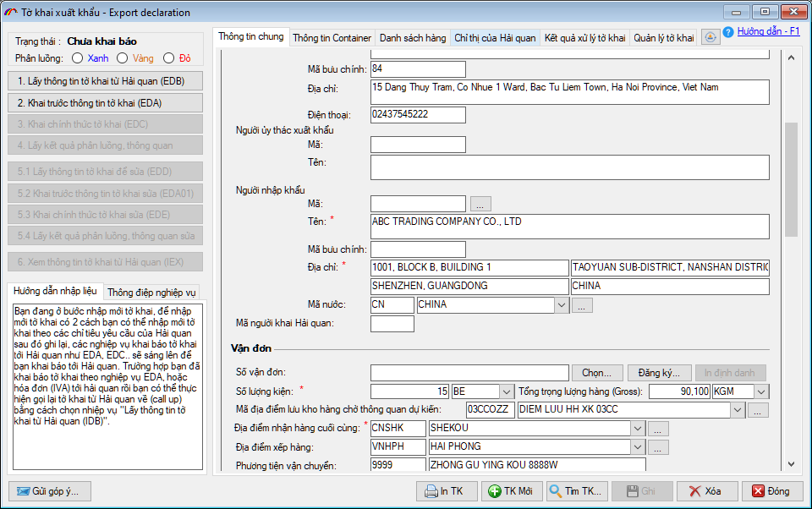Image resolution: width=812 pixels, height=509 pixels.
Task: Click the round icon button beside tabs
Action: pos(710,37)
